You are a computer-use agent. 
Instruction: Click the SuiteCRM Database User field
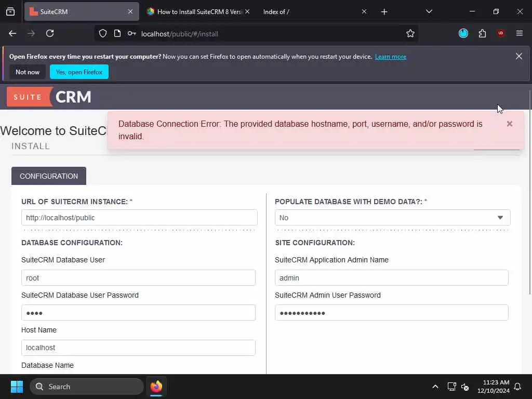[x=138, y=278]
